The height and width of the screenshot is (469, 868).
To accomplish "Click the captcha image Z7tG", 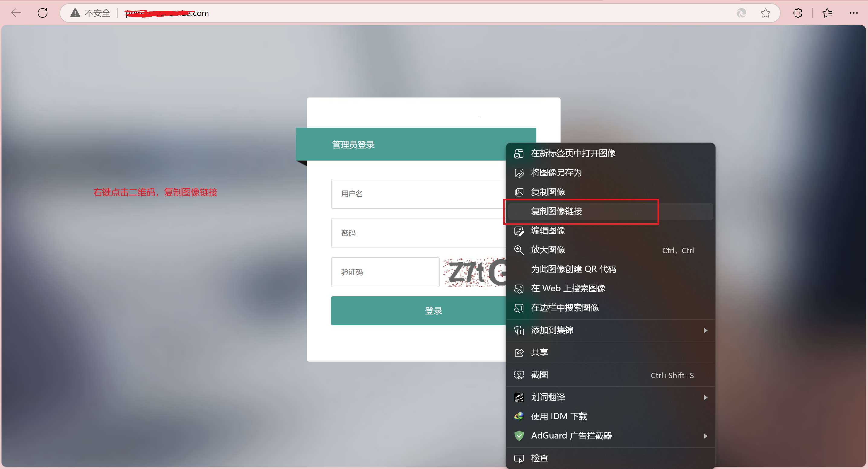I will (x=474, y=272).
